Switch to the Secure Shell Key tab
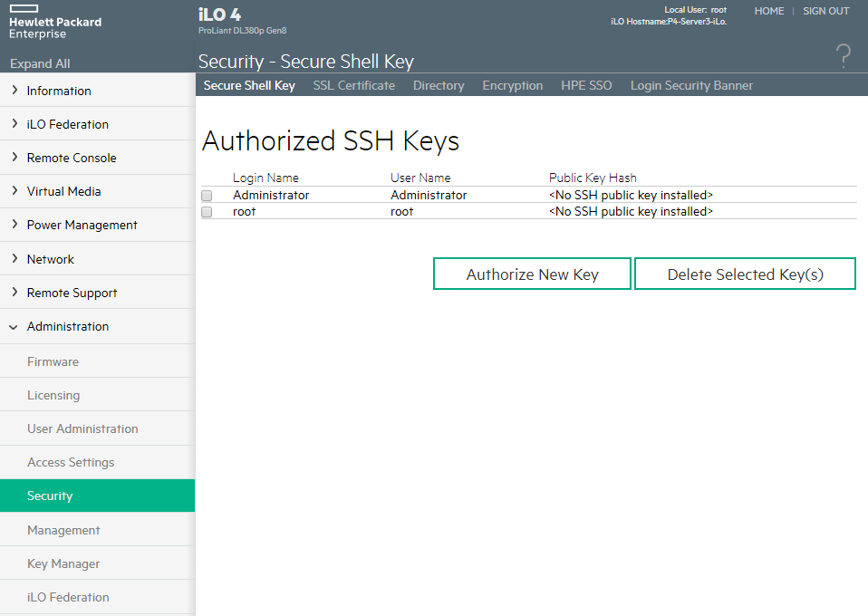The image size is (868, 616). click(x=249, y=85)
